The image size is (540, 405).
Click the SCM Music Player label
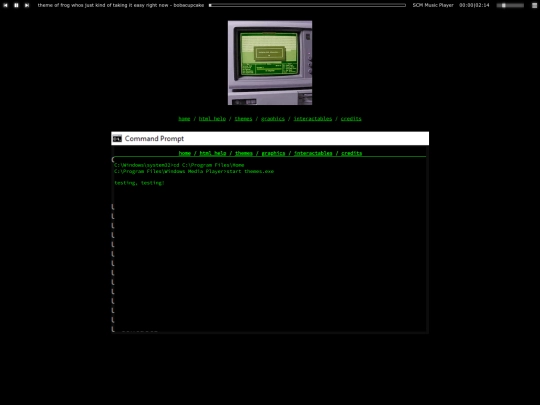[x=433, y=5]
